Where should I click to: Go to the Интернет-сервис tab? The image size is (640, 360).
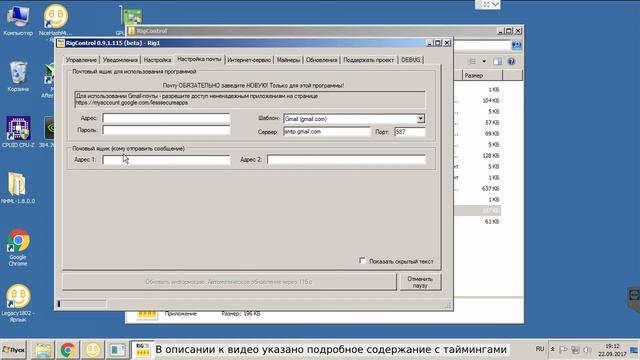pyautogui.click(x=249, y=60)
